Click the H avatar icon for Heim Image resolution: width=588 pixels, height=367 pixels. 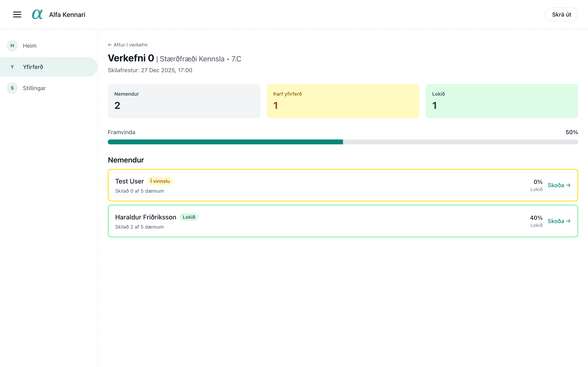pyautogui.click(x=12, y=46)
